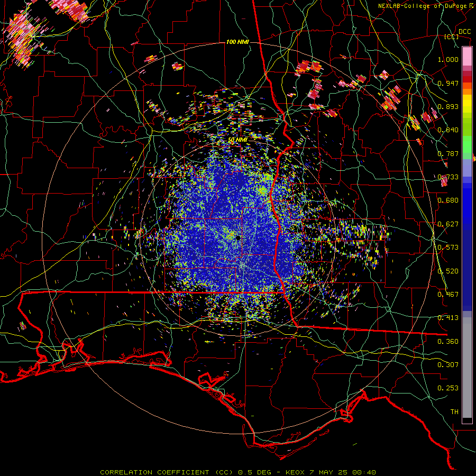
Task: Click the 0.573 scale value
Action: click(x=448, y=248)
